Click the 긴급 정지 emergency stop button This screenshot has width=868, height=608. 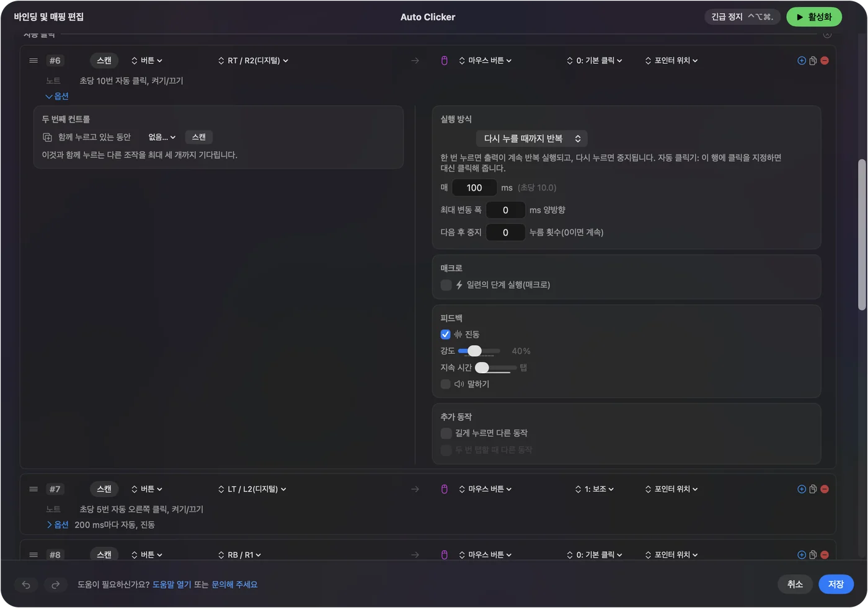pyautogui.click(x=743, y=17)
